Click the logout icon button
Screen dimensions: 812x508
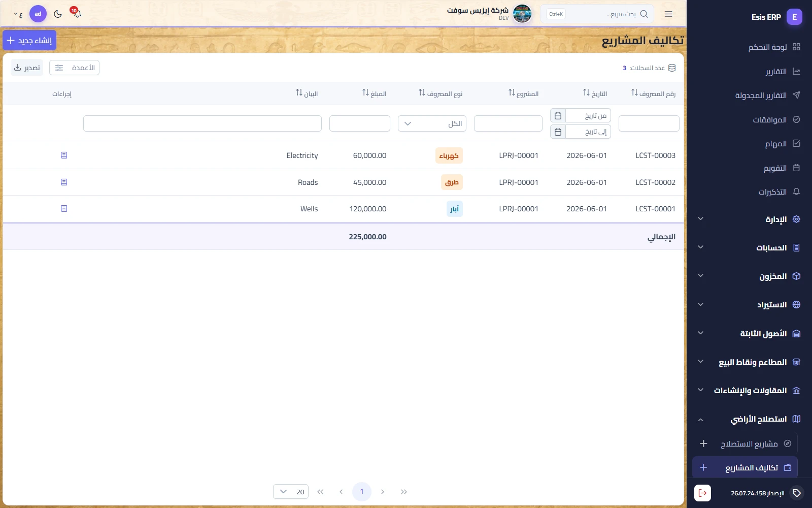coord(702,493)
